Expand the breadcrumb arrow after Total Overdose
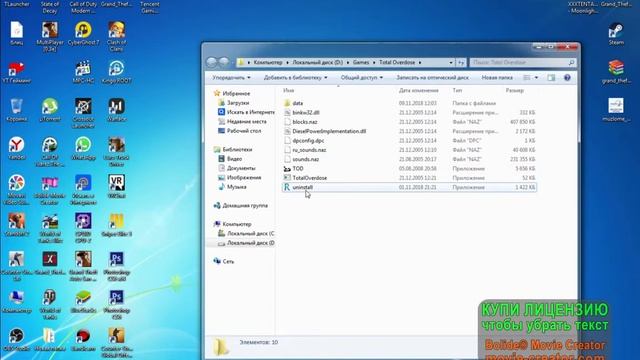The image size is (640, 360). click(420, 62)
